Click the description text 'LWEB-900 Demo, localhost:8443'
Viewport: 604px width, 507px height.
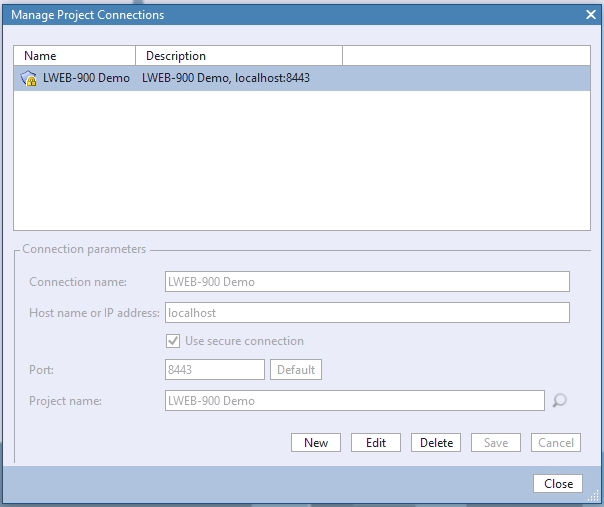tap(226, 78)
